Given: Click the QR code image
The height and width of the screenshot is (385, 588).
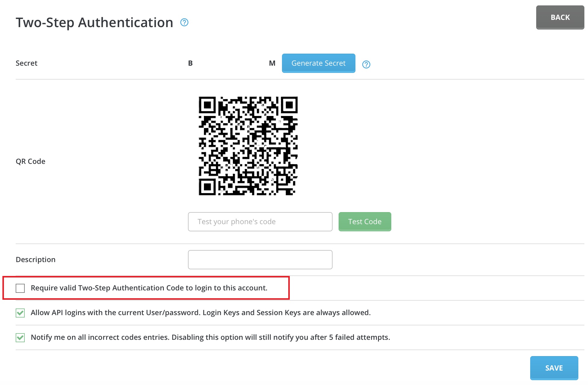Looking at the screenshot, I should click(248, 146).
